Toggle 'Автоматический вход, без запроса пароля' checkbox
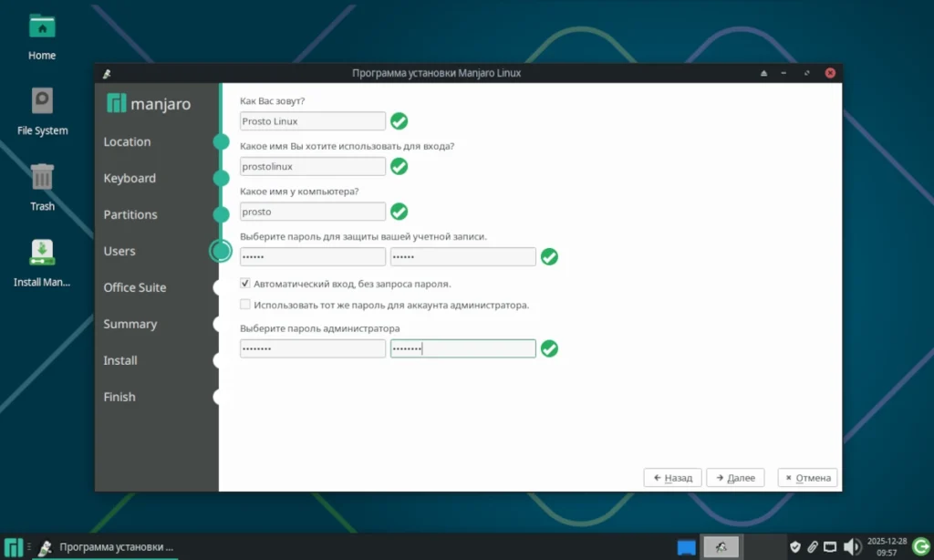 pyautogui.click(x=244, y=284)
